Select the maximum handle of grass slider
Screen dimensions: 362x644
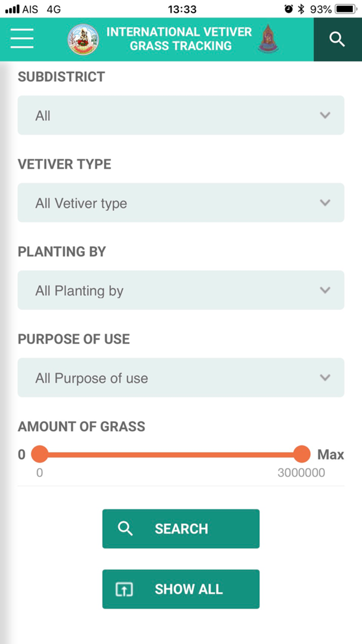click(302, 454)
